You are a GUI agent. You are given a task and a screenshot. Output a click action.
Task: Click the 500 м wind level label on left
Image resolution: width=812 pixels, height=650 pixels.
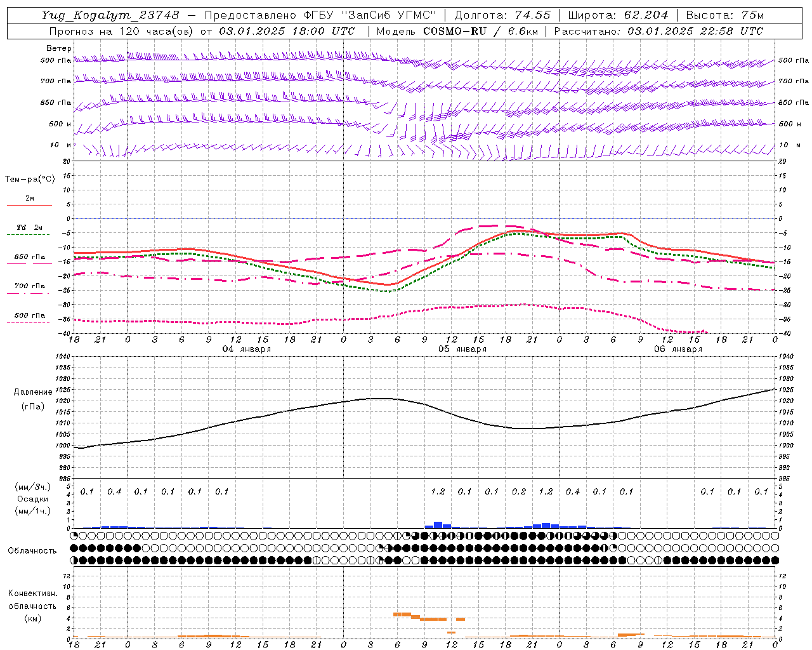[x=60, y=124]
